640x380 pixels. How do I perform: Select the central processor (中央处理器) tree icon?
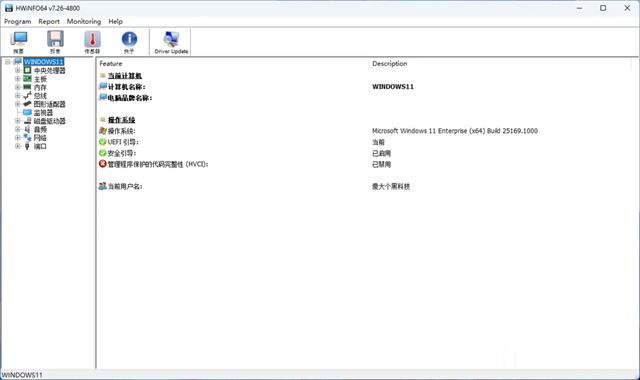27,70
